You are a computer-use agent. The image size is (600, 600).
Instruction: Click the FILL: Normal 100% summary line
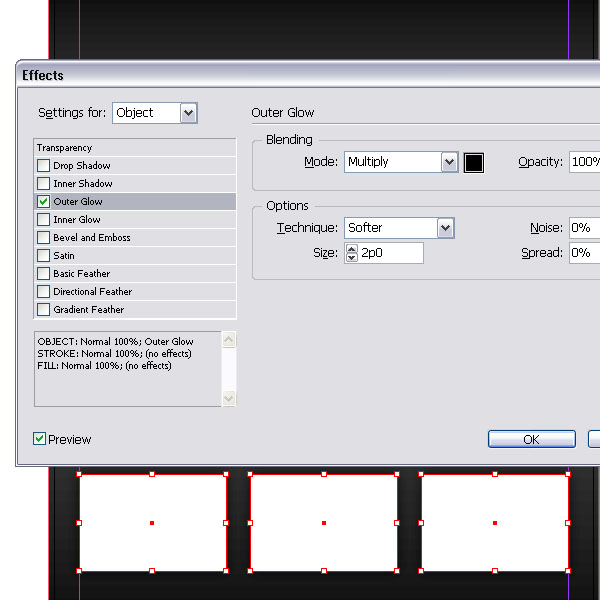click(x=104, y=366)
